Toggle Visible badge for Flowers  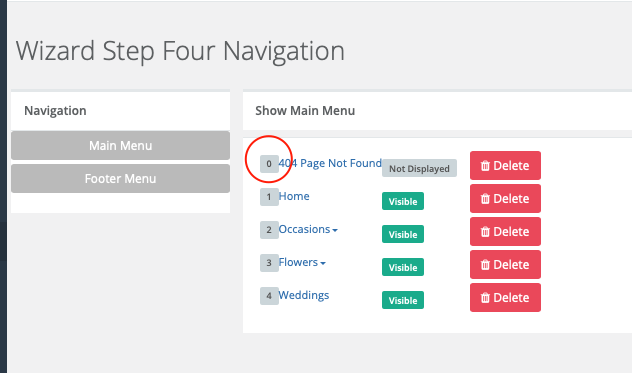pyautogui.click(x=403, y=267)
